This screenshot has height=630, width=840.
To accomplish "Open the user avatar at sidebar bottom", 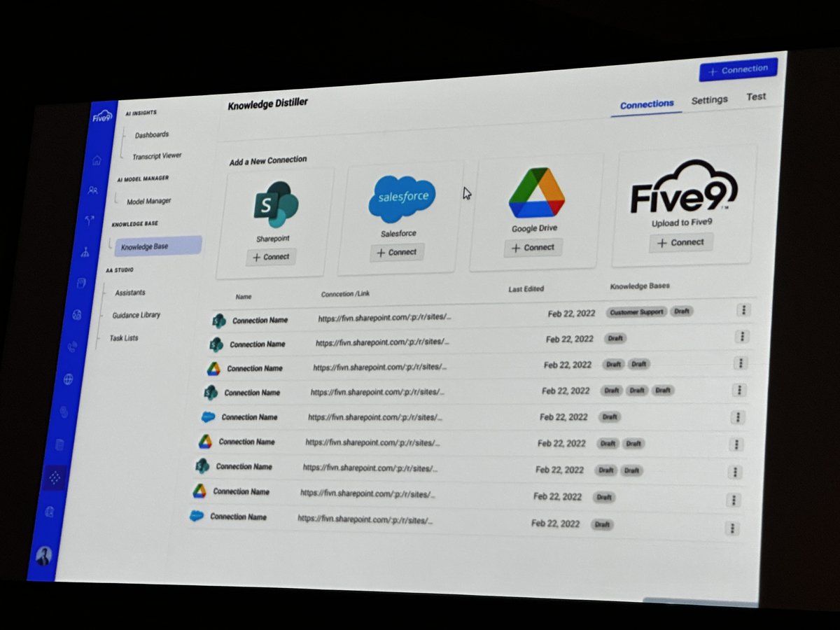I will pyautogui.click(x=45, y=555).
